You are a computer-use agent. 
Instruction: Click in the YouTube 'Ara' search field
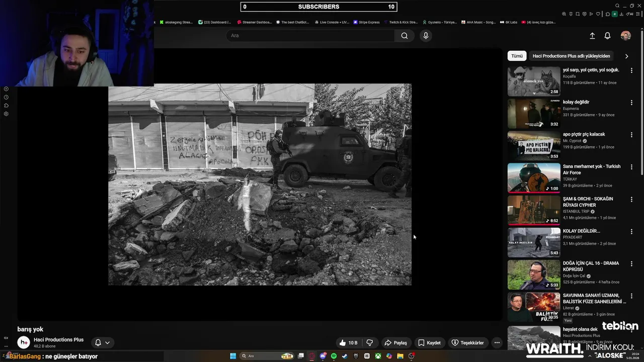pos(310,36)
